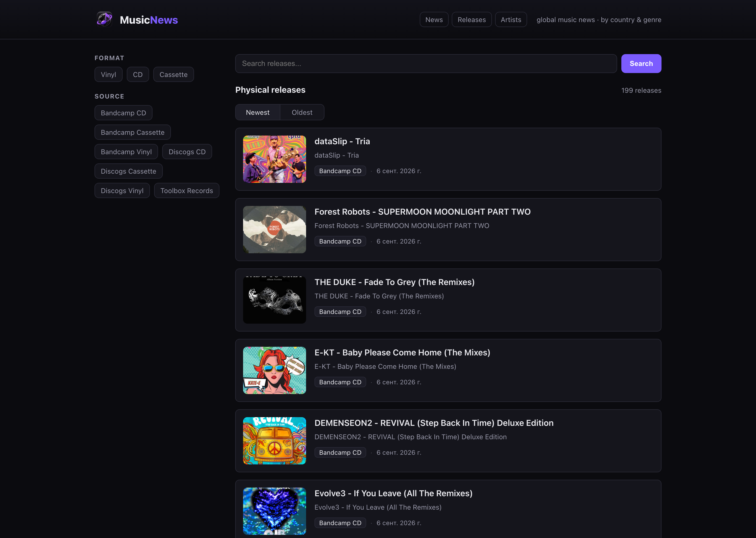Screen dimensions: 756x538
Task: Click Bandcamp CD tag on Evolve3 card
Action: click(340, 523)
